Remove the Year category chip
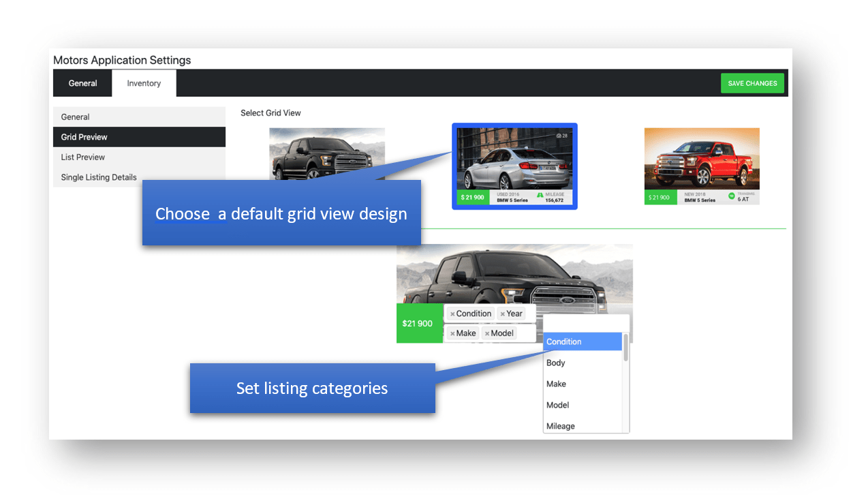 click(x=503, y=313)
